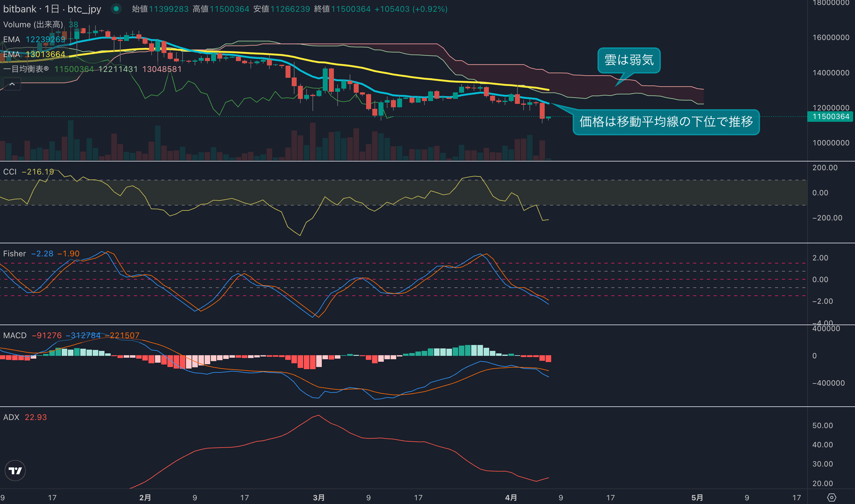The image size is (855, 504).
Task: Select the 価格は移動平均線の下位で推移 callout annotation
Action: point(666,122)
